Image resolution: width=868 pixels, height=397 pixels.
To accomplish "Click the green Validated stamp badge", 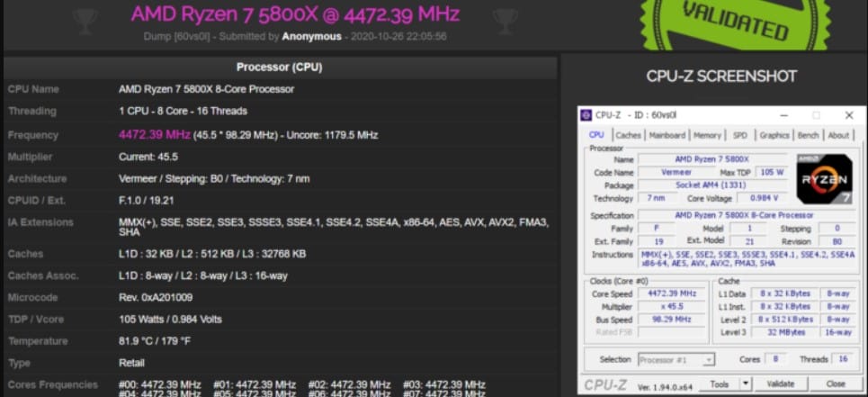I will click(736, 23).
